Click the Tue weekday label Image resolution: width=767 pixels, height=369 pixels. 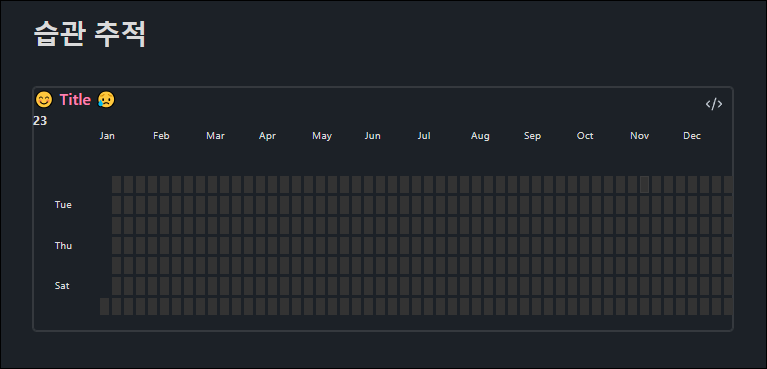(x=63, y=205)
